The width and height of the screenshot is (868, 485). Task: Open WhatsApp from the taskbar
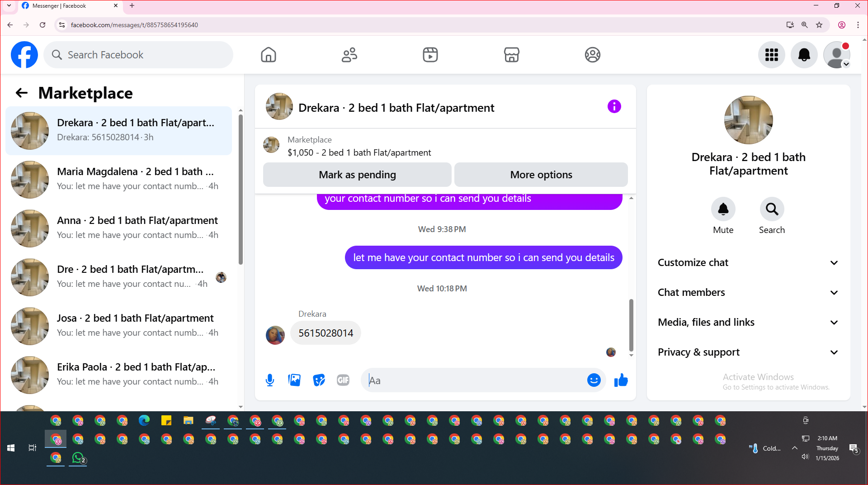pos(78,458)
